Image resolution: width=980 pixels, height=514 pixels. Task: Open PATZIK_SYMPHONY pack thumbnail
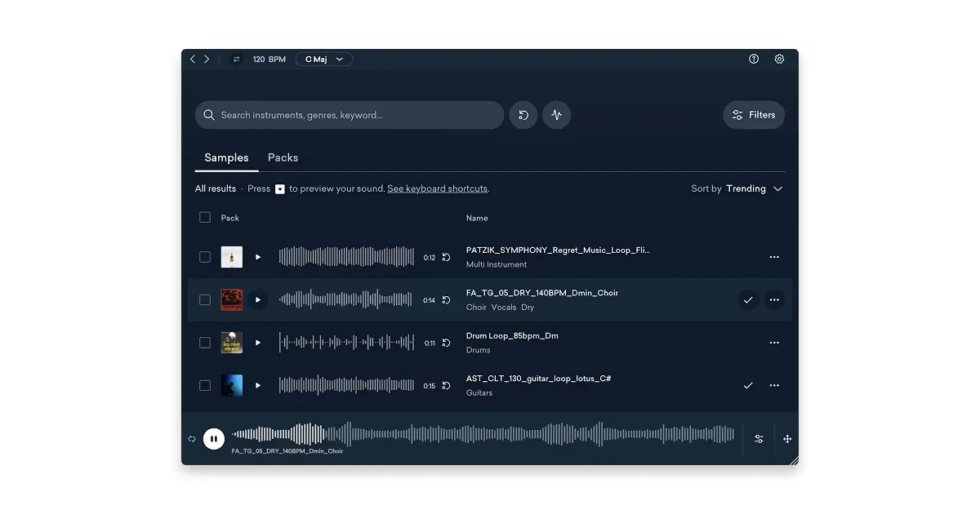point(232,257)
